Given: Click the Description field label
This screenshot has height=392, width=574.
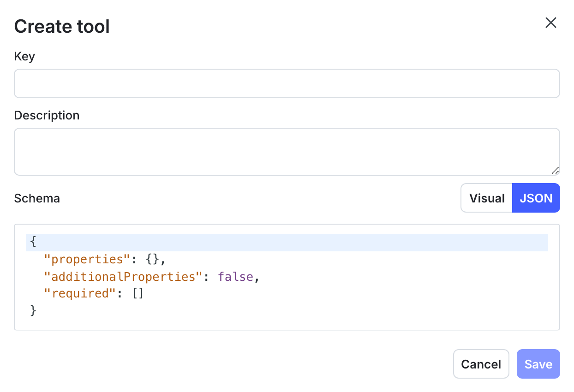Looking at the screenshot, I should pyautogui.click(x=47, y=115).
